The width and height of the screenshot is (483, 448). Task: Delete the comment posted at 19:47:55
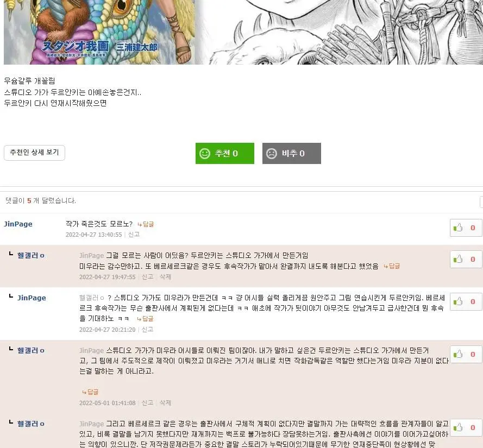point(165,277)
